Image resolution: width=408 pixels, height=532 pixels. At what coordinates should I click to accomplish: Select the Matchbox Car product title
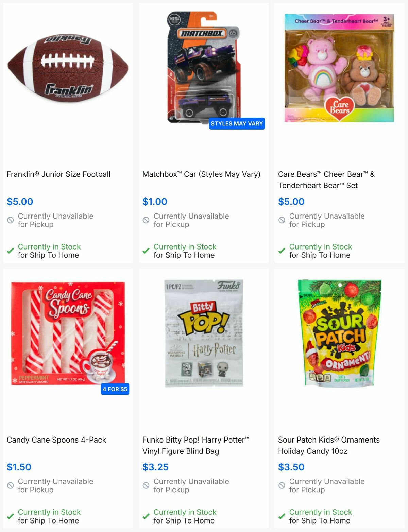201,174
